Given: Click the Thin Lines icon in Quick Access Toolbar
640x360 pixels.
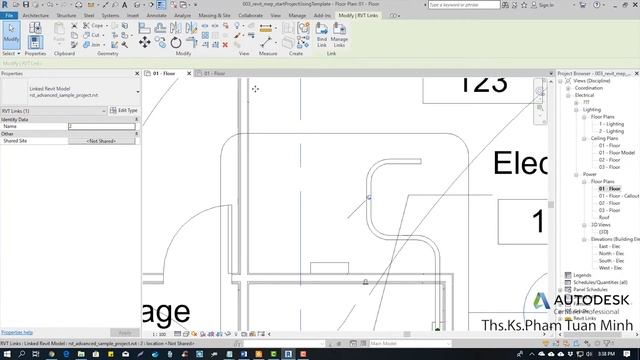Looking at the screenshot, I should 162,4.
